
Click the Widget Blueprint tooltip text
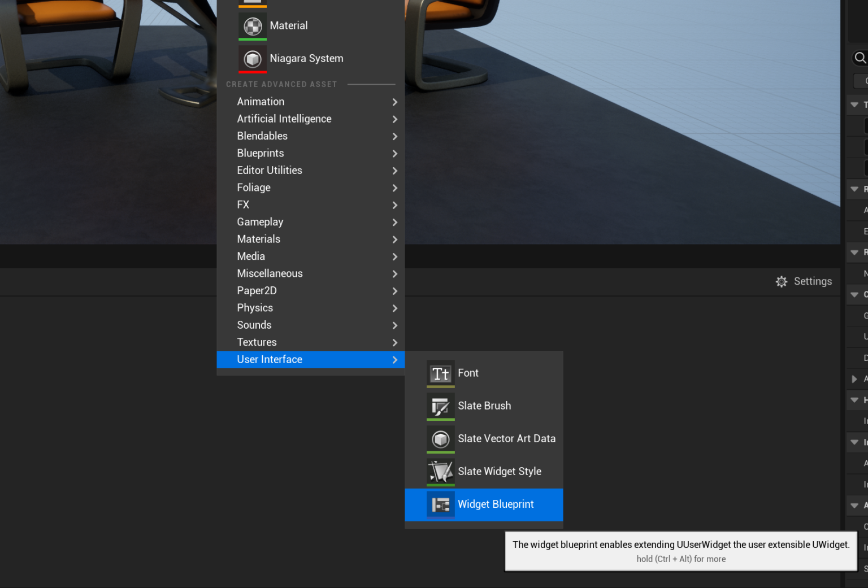coord(680,545)
